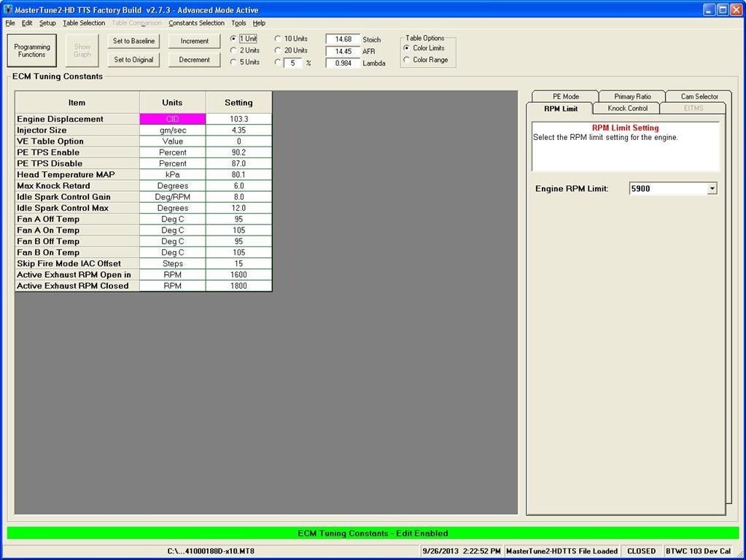Switch to the Cam Selector tab
The width and height of the screenshot is (746, 560).
coord(699,96)
